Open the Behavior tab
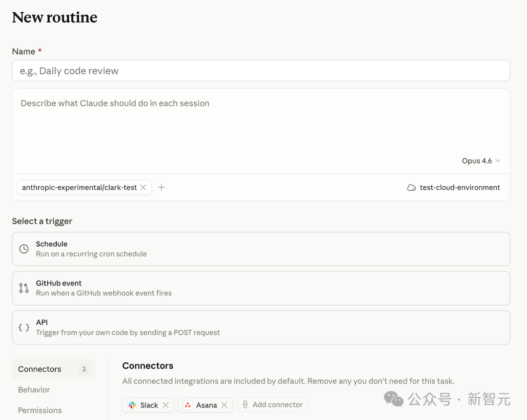The width and height of the screenshot is (527, 420). tap(34, 390)
